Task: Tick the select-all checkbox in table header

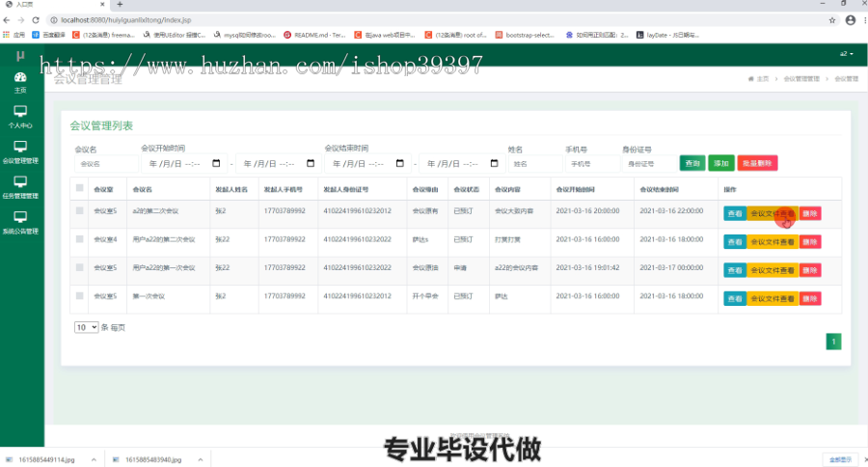Action: pyautogui.click(x=80, y=188)
